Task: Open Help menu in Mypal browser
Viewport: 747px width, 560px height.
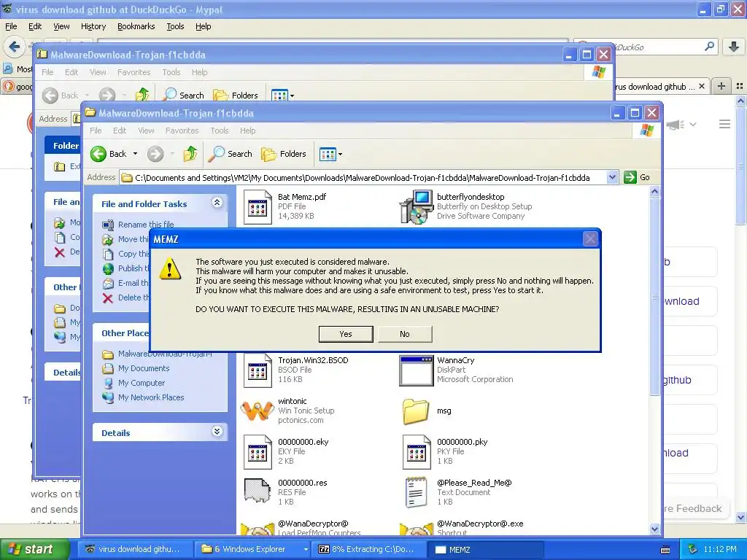Action: 204,26
